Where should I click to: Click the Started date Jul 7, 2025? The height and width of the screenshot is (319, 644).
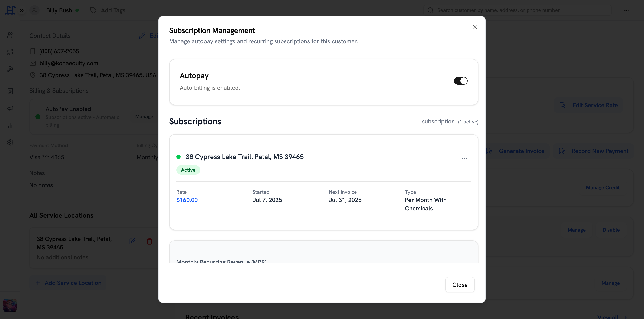pos(267,200)
